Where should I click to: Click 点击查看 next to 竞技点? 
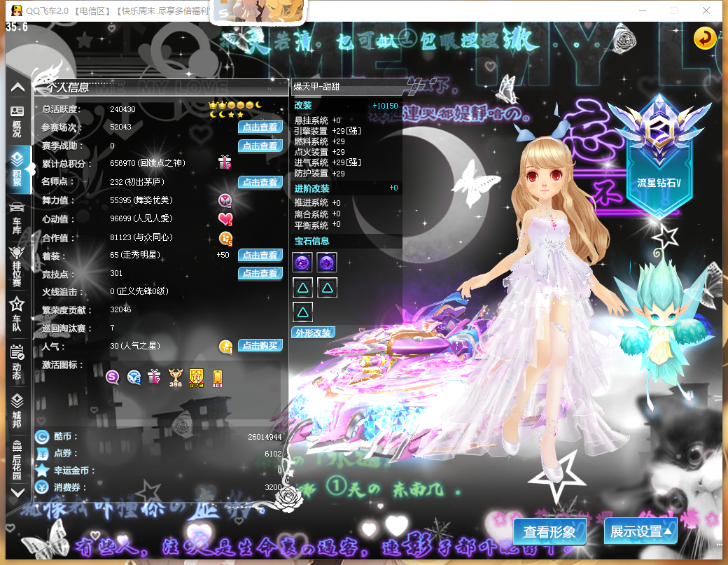coord(260,274)
